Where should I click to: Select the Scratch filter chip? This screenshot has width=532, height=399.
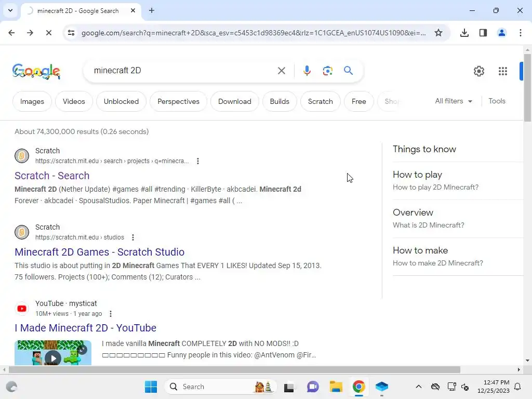click(x=320, y=101)
